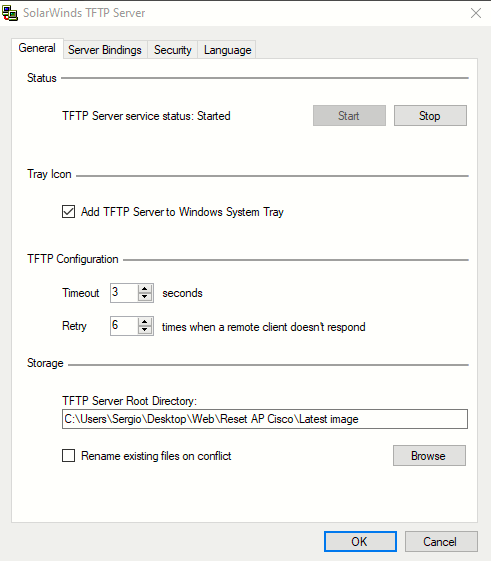Viewport: 491px width, 561px height.
Task: Confirm settings with the OK button
Action: coord(360,541)
